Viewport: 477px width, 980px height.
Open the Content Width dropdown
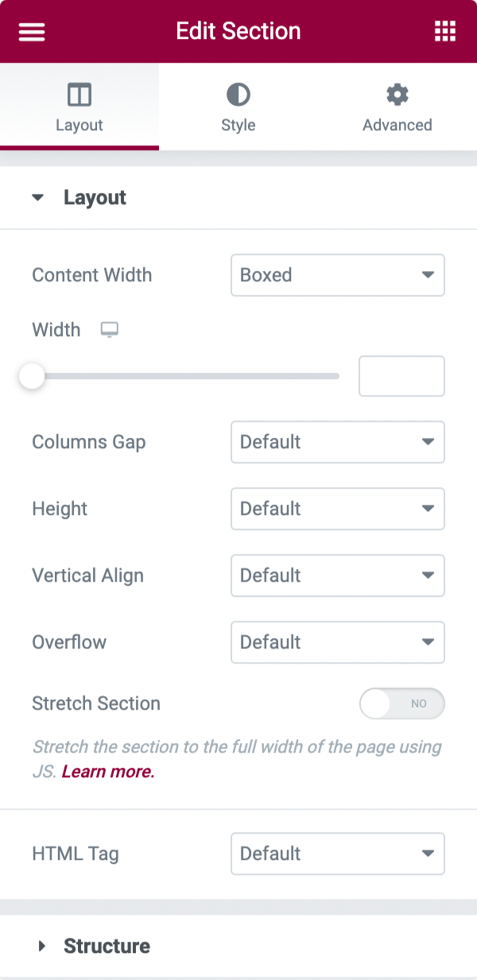(337, 275)
